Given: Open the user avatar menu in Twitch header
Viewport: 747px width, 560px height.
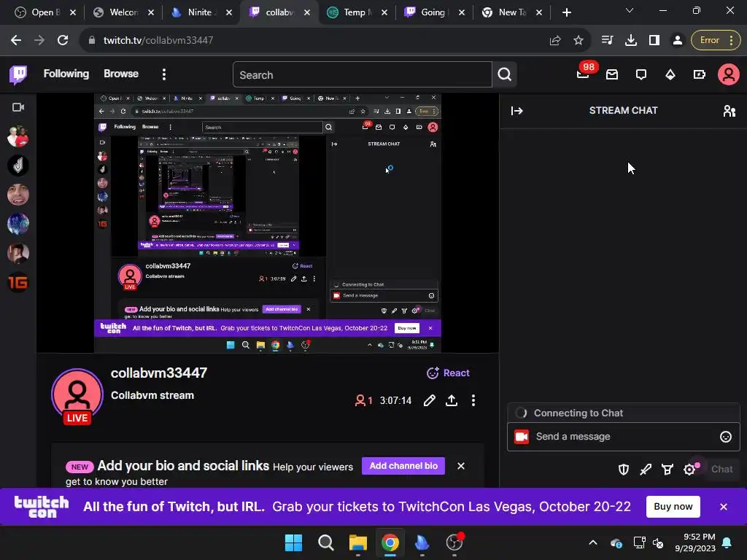Looking at the screenshot, I should point(729,74).
